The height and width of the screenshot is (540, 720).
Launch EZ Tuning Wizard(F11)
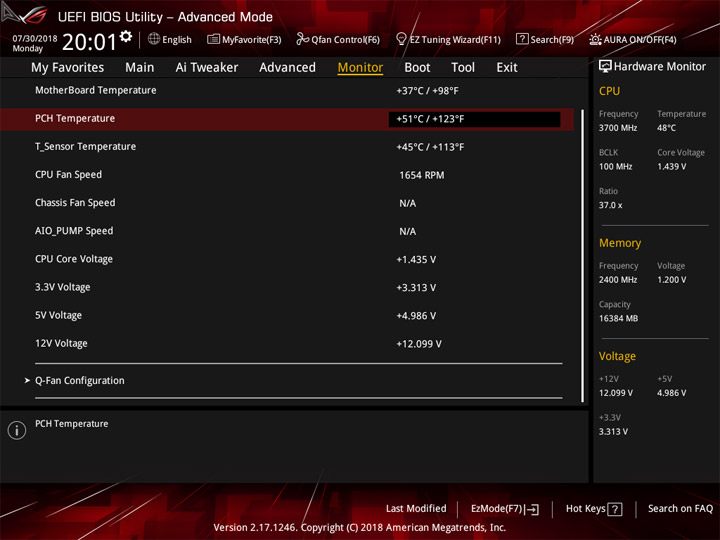click(x=455, y=40)
